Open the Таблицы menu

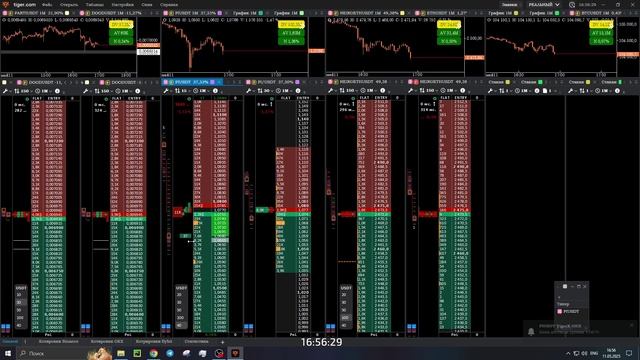95,4
